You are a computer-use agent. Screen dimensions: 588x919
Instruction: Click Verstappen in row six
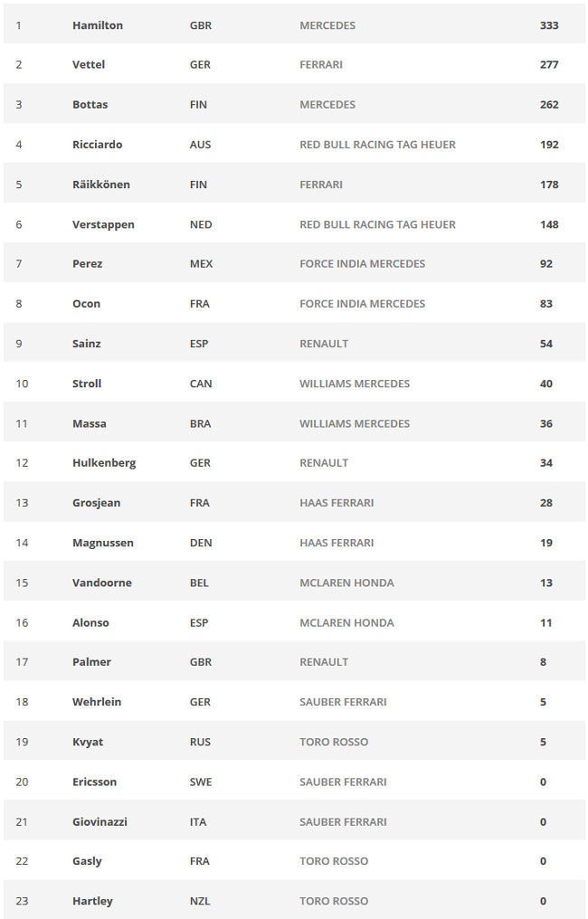pyautogui.click(x=103, y=224)
